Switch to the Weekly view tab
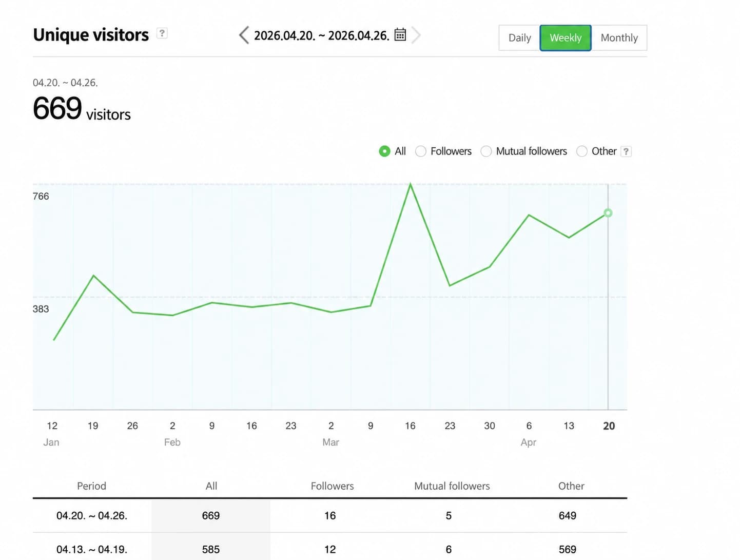The image size is (740, 560). click(x=566, y=38)
